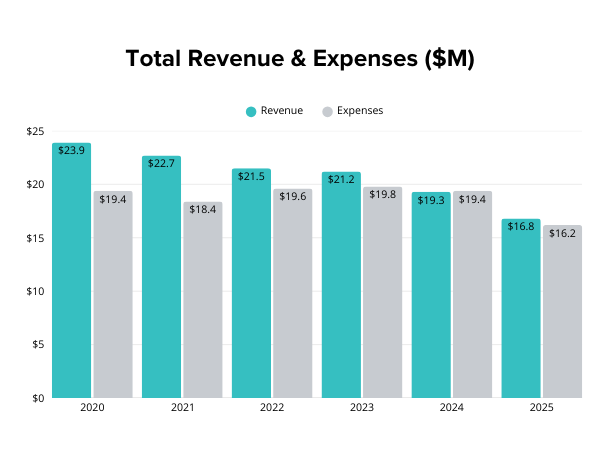Click the 2021 expenses bar labeled $18.4
600x450 pixels.
click(203, 300)
